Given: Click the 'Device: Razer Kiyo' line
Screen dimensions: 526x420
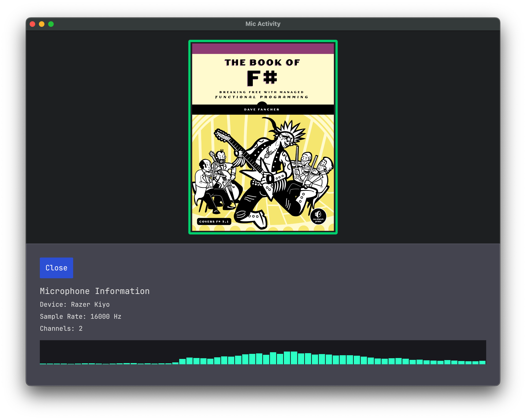Looking at the screenshot, I should tap(75, 304).
